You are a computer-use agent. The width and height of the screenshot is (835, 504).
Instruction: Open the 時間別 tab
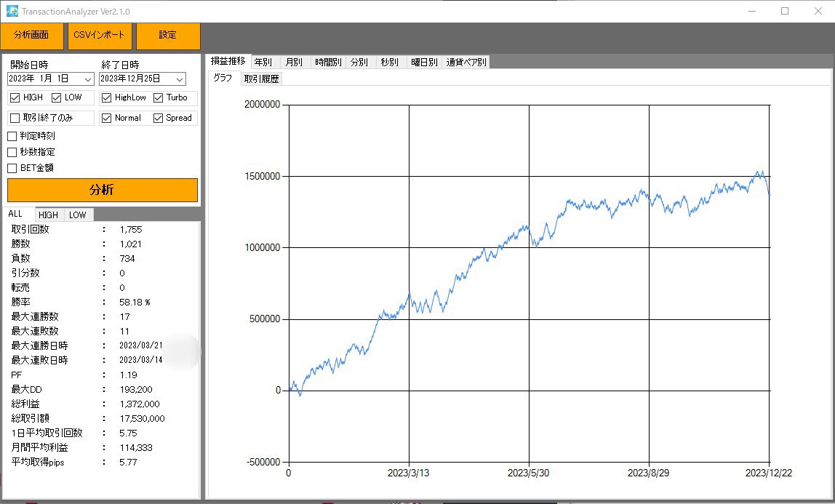[x=328, y=63]
